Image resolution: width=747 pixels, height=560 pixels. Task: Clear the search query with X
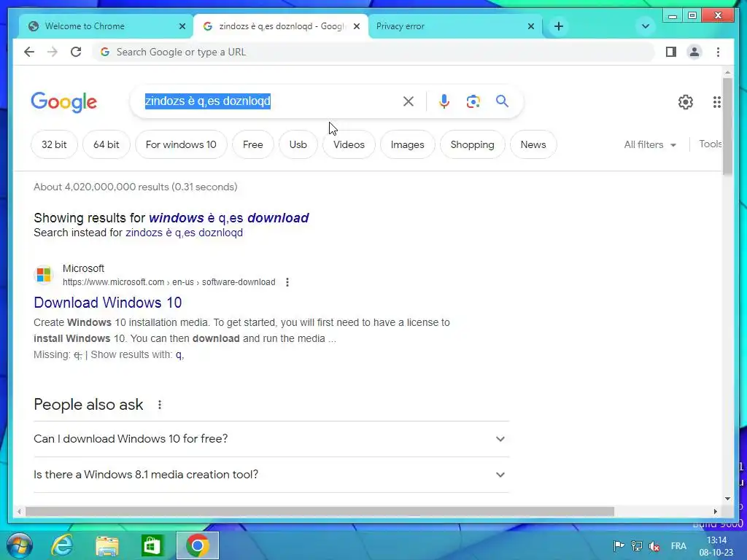[x=409, y=101]
